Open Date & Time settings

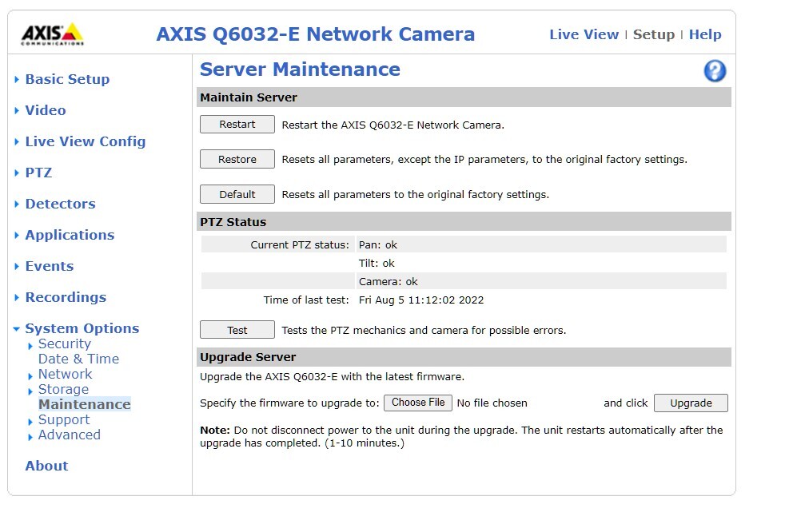pyautogui.click(x=78, y=359)
